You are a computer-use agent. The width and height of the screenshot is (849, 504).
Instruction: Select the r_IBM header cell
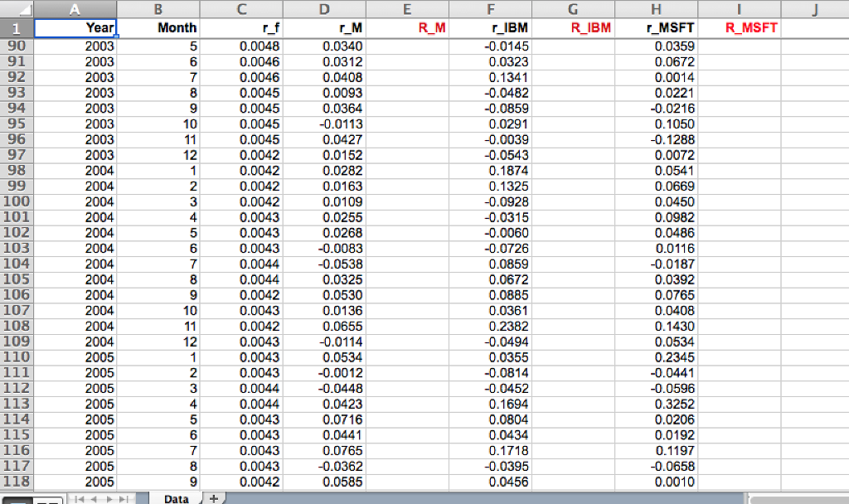490,27
